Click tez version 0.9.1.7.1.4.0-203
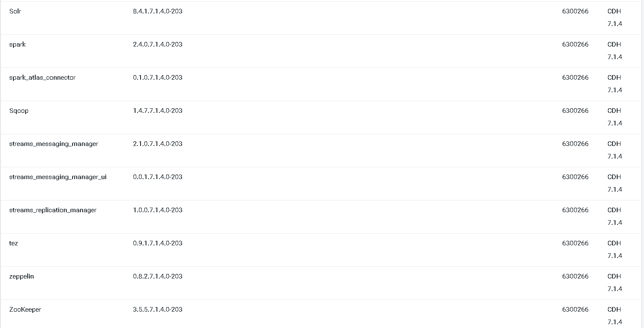 [x=158, y=243]
